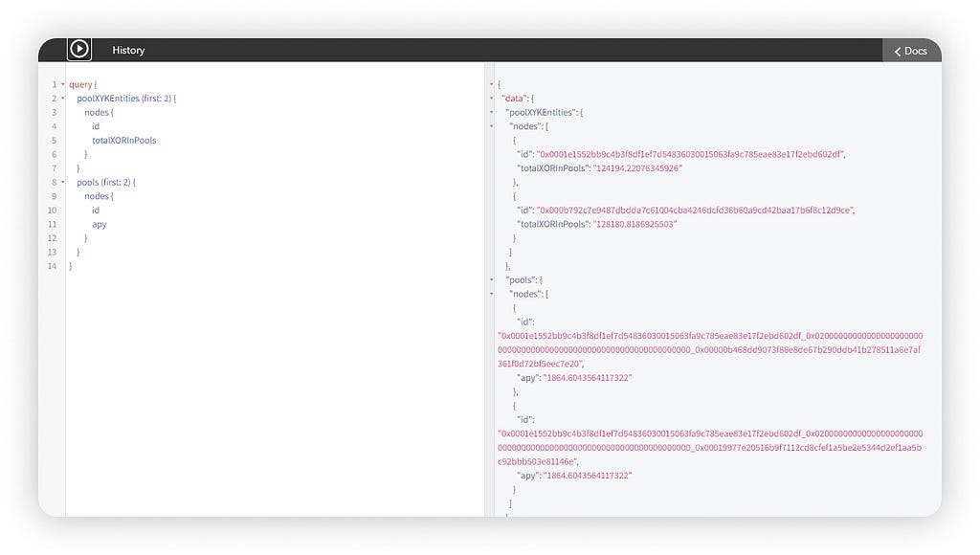Collapse the pools block at line 8
The height and width of the screenshot is (555, 980).
62,183
